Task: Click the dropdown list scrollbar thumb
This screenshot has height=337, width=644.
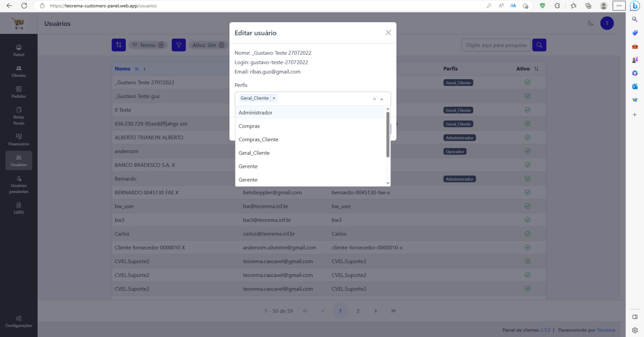Action: pos(388,134)
